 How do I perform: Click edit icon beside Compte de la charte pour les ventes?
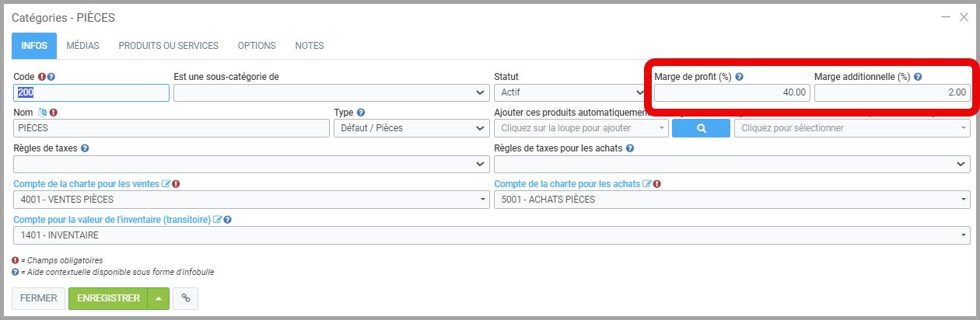[x=166, y=184]
